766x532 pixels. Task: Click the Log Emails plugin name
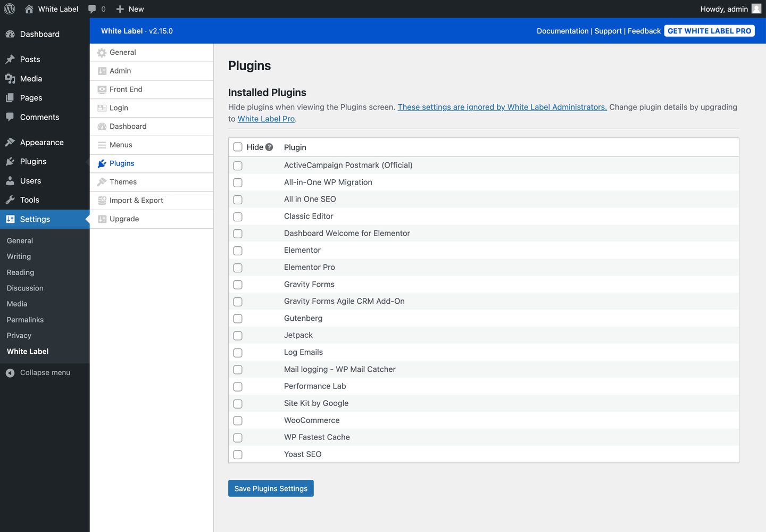pos(303,352)
